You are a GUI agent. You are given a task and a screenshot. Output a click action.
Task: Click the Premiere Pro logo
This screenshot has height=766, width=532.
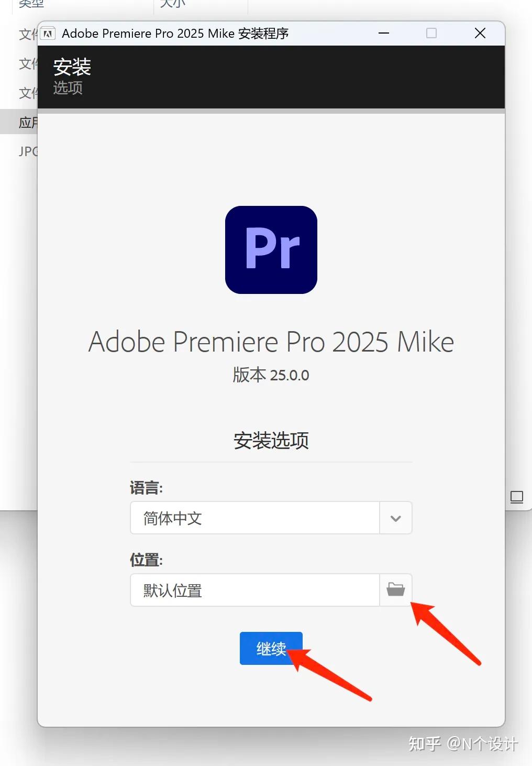click(x=271, y=250)
